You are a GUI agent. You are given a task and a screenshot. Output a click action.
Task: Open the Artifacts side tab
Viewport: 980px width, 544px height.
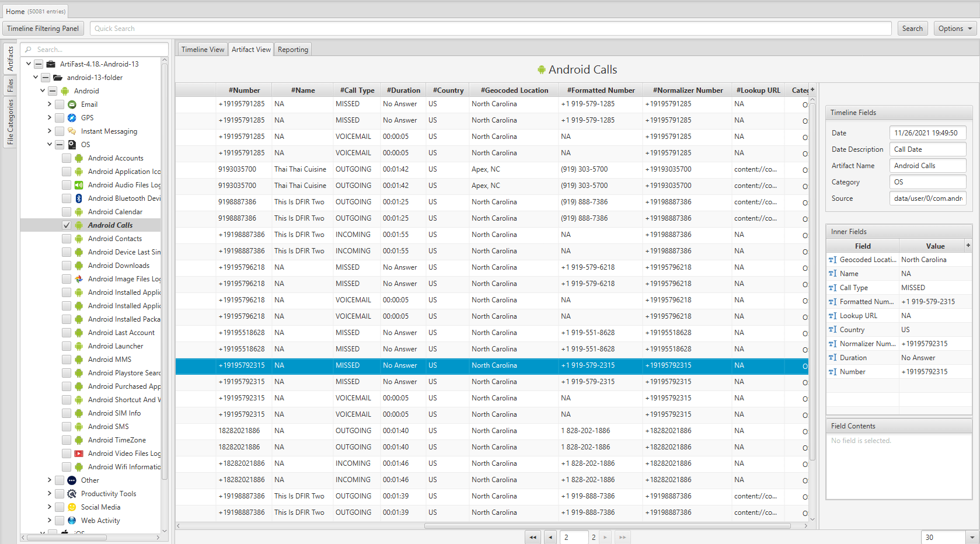pos(10,59)
